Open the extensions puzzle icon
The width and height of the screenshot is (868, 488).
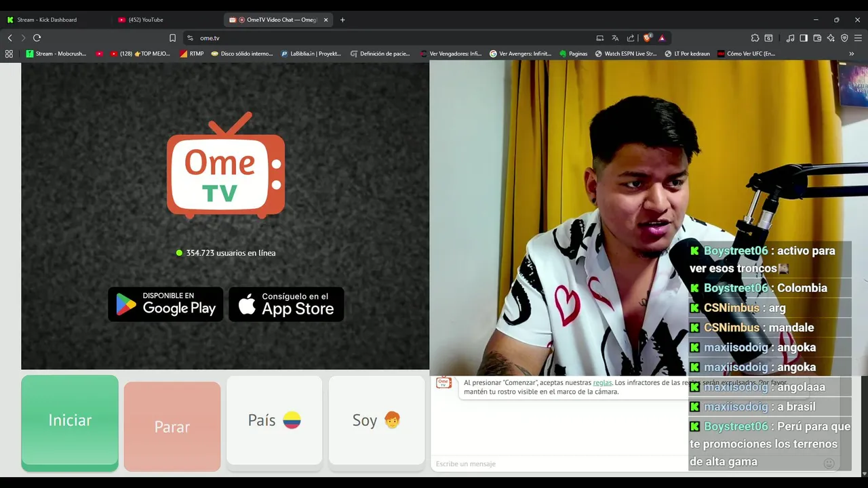pos(755,38)
